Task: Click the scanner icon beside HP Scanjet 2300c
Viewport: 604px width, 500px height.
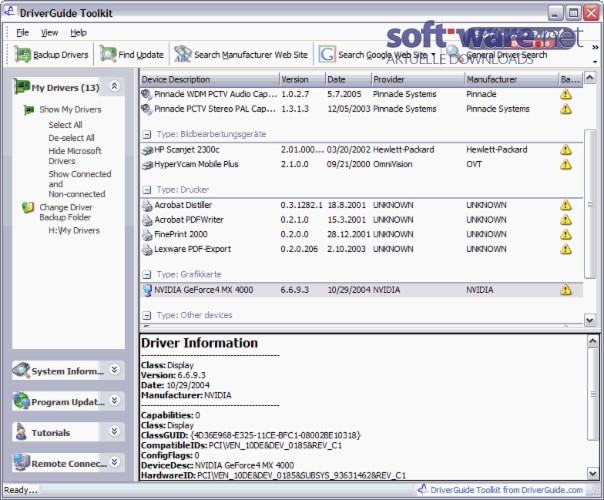Action: [x=147, y=150]
